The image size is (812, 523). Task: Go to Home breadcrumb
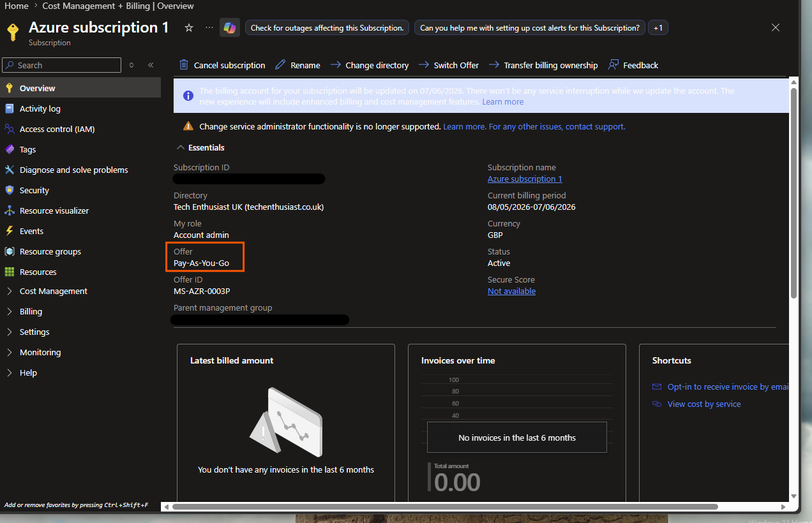17,6
